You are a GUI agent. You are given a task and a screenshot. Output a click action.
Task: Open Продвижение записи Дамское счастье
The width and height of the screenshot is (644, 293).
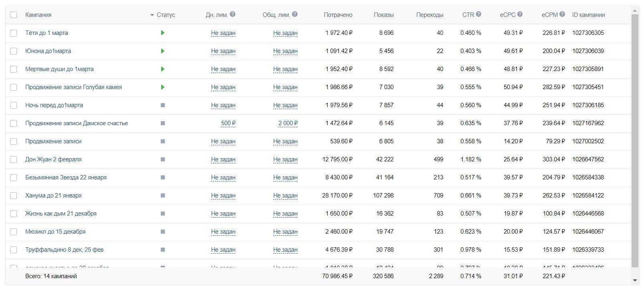77,123
